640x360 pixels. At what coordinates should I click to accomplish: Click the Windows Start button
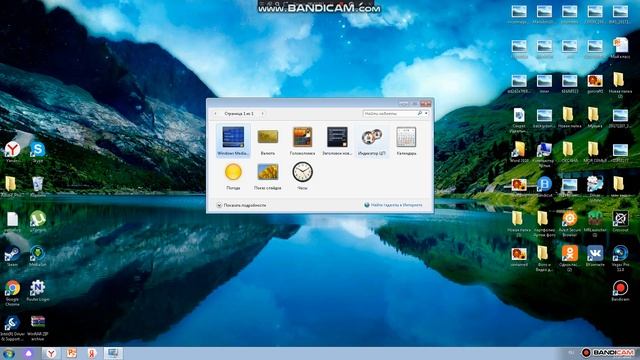8,353
